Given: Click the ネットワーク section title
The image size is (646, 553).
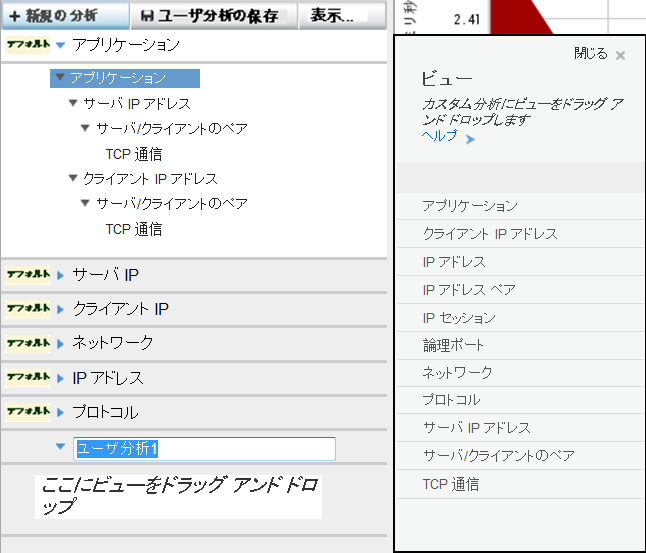Looking at the screenshot, I should click(112, 343).
